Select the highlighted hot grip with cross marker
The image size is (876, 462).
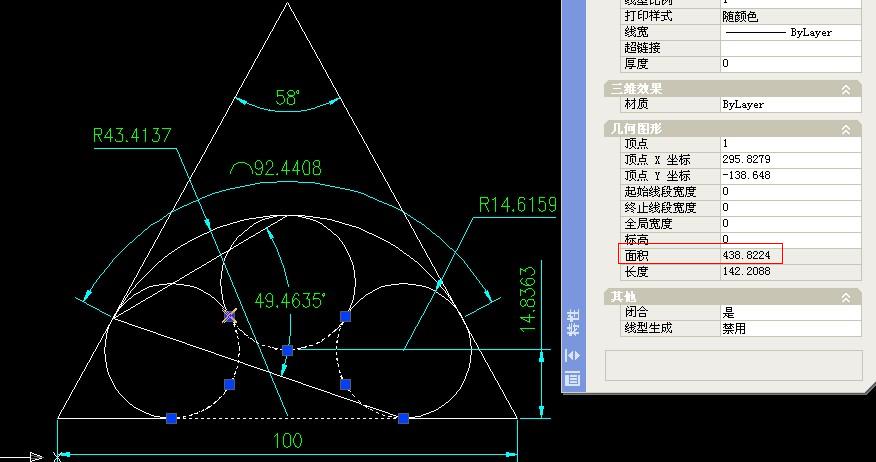click(230, 316)
